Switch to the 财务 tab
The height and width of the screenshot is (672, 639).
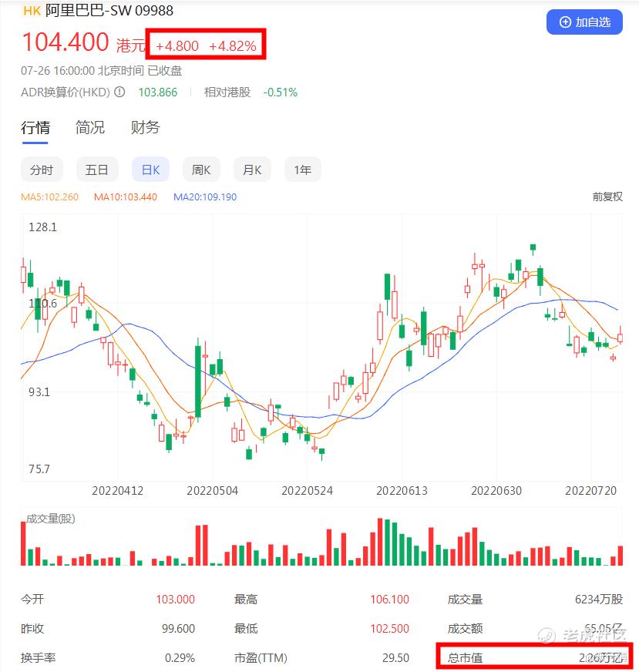[145, 127]
